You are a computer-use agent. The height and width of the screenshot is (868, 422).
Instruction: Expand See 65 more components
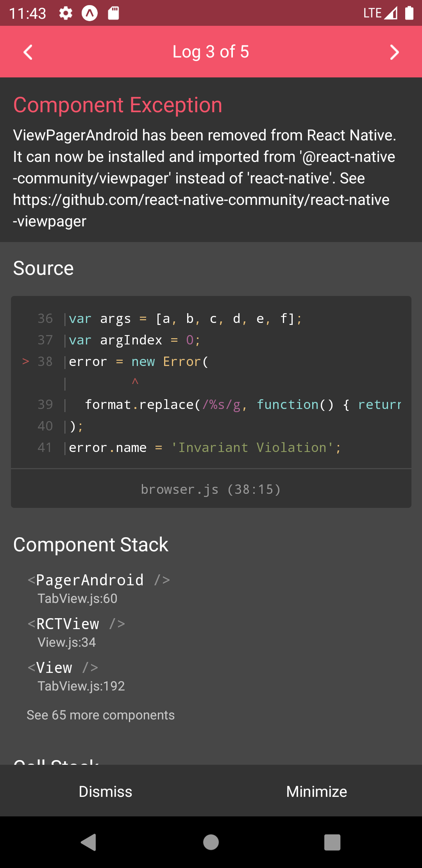(100, 715)
